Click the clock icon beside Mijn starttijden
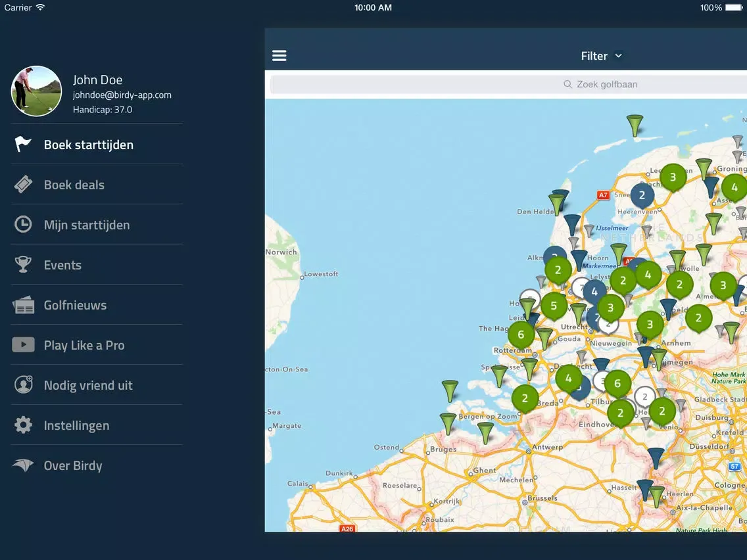Viewport: 747px width, 560px height. 23,224
